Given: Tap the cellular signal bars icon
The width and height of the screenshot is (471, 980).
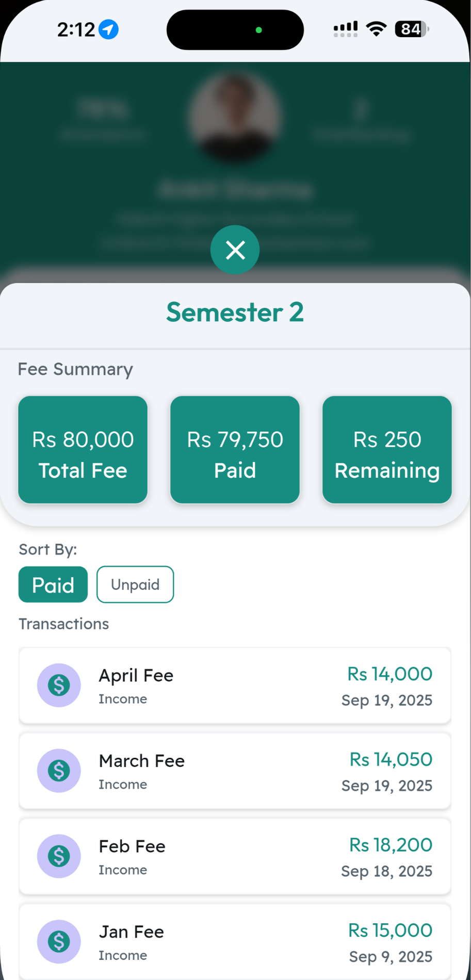Looking at the screenshot, I should (x=346, y=29).
